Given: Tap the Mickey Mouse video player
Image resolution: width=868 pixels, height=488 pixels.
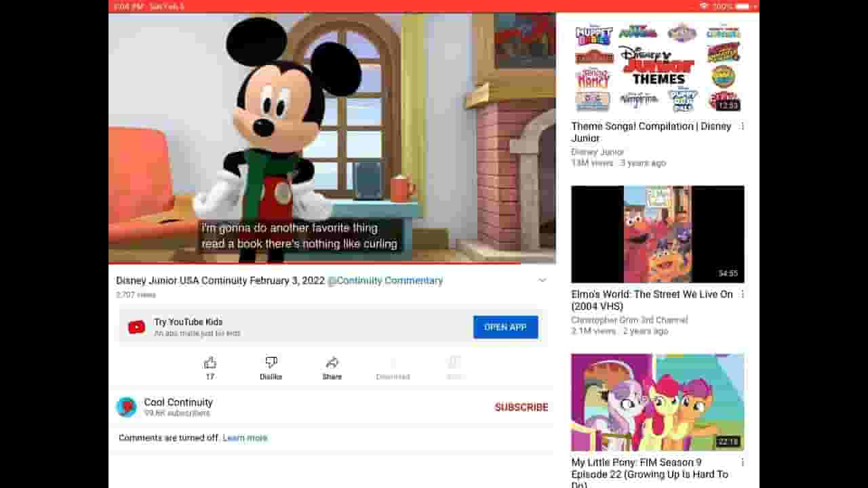Looking at the screenshot, I should point(332,138).
